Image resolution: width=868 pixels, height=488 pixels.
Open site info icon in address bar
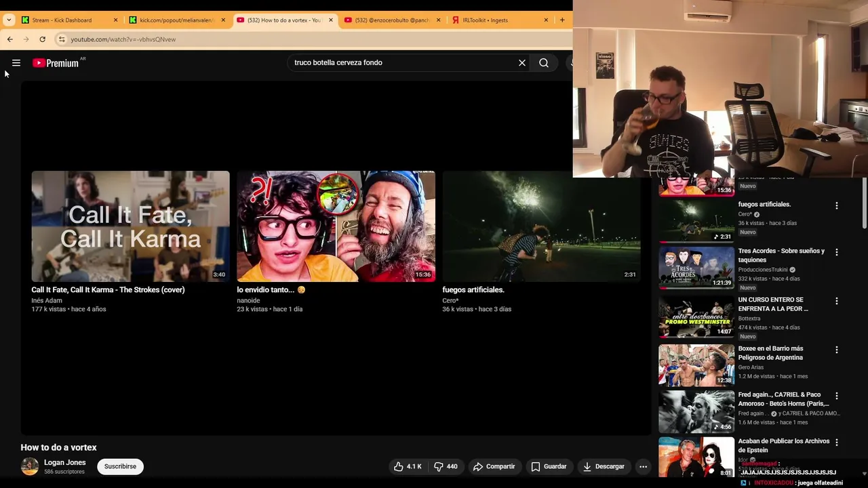[x=62, y=39]
